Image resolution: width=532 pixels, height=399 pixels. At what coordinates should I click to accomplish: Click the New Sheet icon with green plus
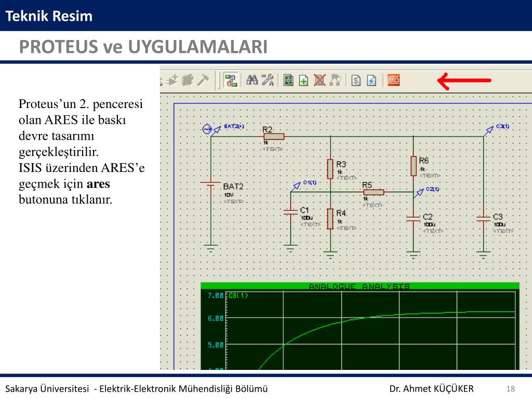[303, 81]
